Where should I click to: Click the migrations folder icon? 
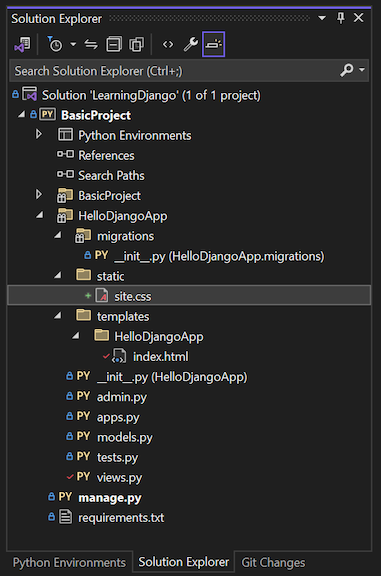(83, 236)
